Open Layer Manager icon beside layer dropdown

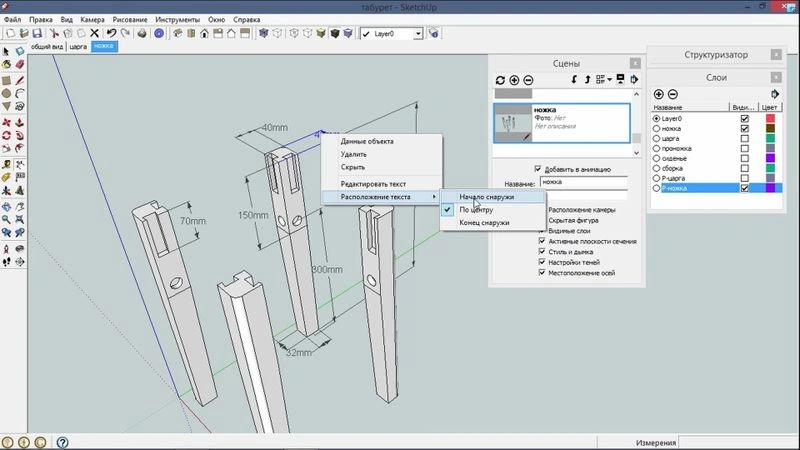pyautogui.click(x=433, y=33)
